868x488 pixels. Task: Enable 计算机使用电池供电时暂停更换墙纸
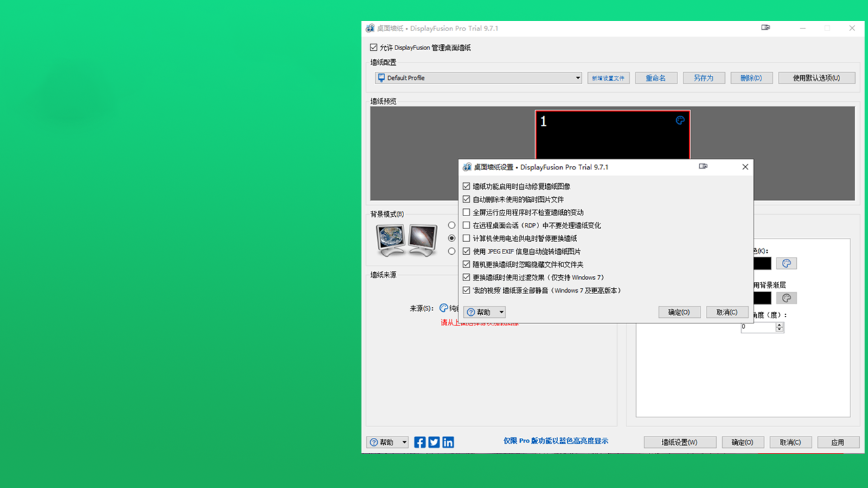pos(467,239)
